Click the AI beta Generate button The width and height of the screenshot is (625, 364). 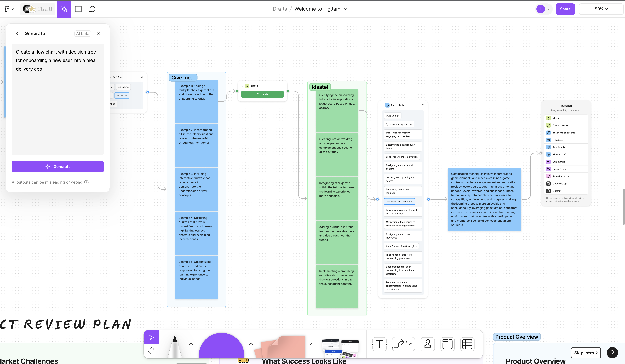coord(57,166)
